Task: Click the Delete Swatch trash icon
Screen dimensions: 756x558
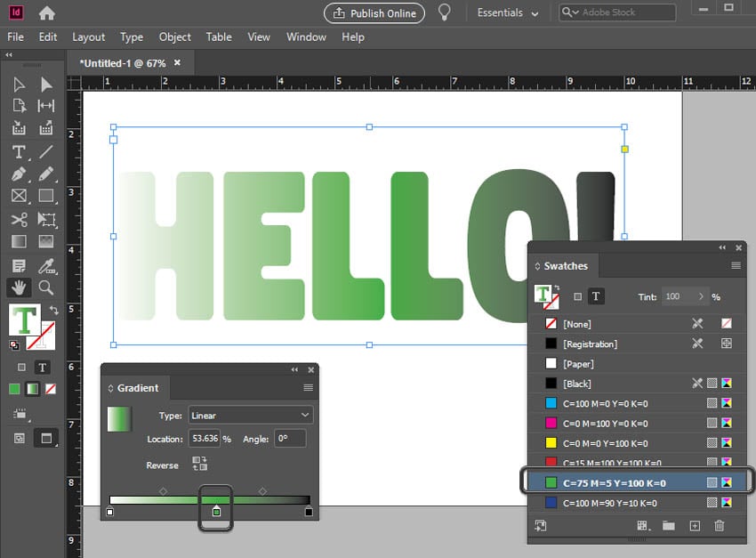Action: [720, 526]
